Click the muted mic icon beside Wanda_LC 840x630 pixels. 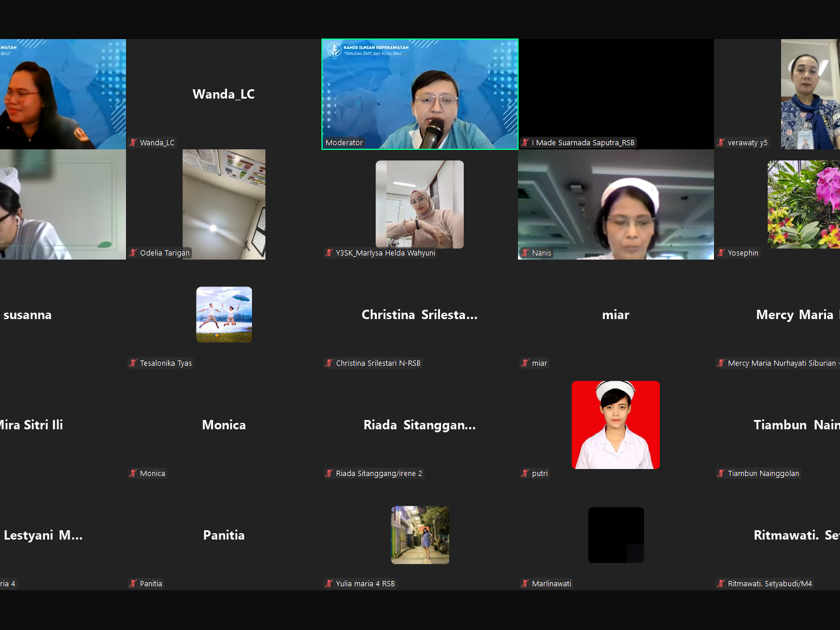(x=133, y=142)
